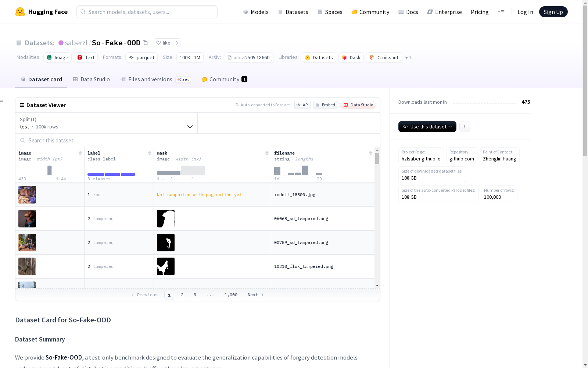This screenshot has width=588, height=368.
Task: Open the mask thumbnail for 00759_sd_tampered.png
Action: click(166, 243)
